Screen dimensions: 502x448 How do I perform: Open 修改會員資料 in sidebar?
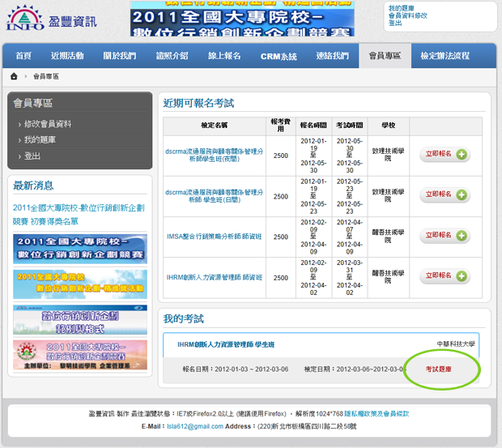[x=48, y=124]
